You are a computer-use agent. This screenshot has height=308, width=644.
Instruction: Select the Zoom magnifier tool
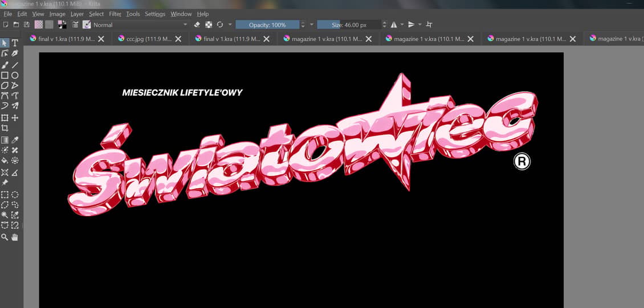pyautogui.click(x=5, y=237)
